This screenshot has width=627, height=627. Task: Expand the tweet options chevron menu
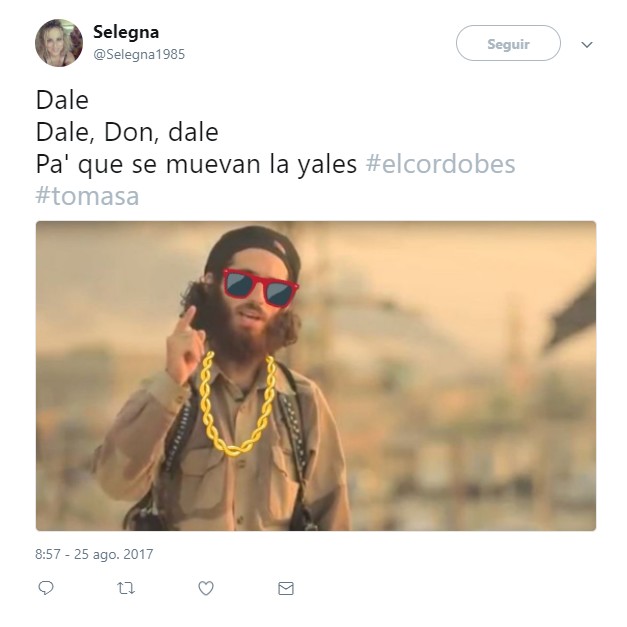[x=587, y=44]
